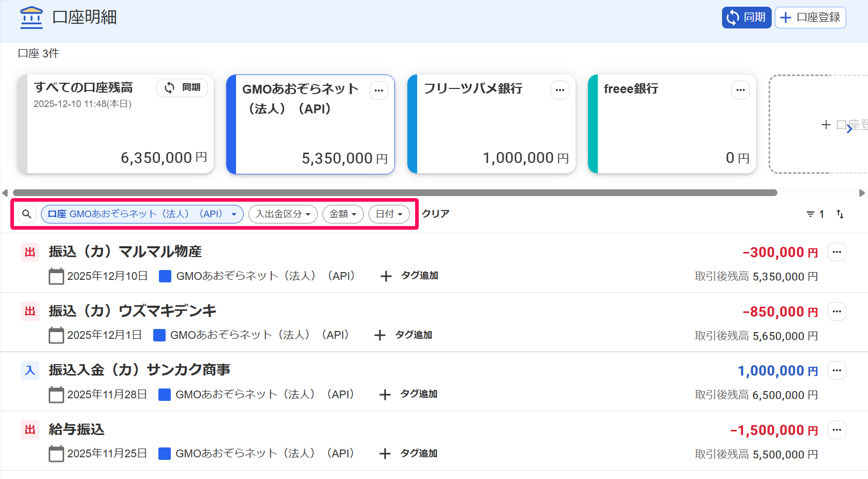Click 出 badge on マルマル物産 row
Image resolution: width=868 pixels, height=479 pixels.
point(30,252)
